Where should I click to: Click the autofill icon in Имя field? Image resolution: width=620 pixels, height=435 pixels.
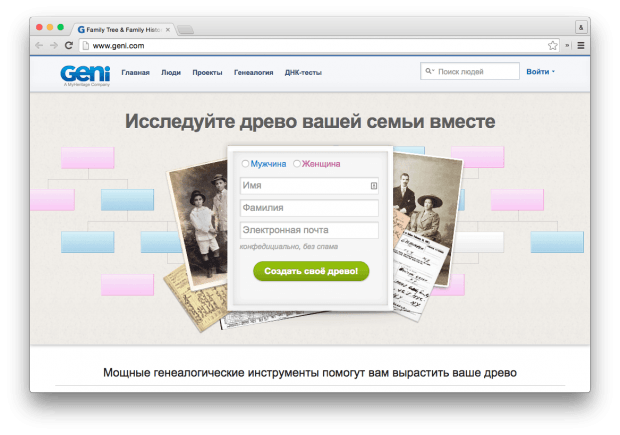[x=373, y=185]
